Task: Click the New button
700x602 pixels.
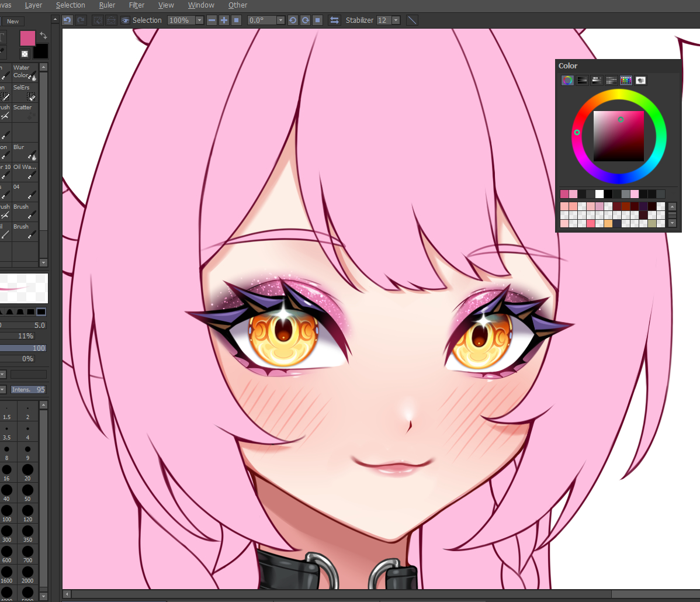Action: [x=13, y=22]
